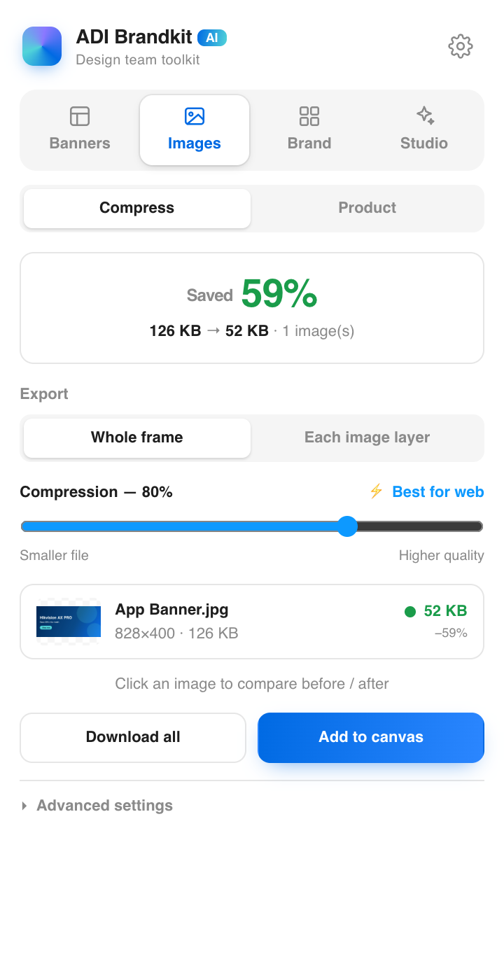The width and height of the screenshot is (504, 980).
Task: Click the Advanced settings disclosure triangle
Action: 24,806
